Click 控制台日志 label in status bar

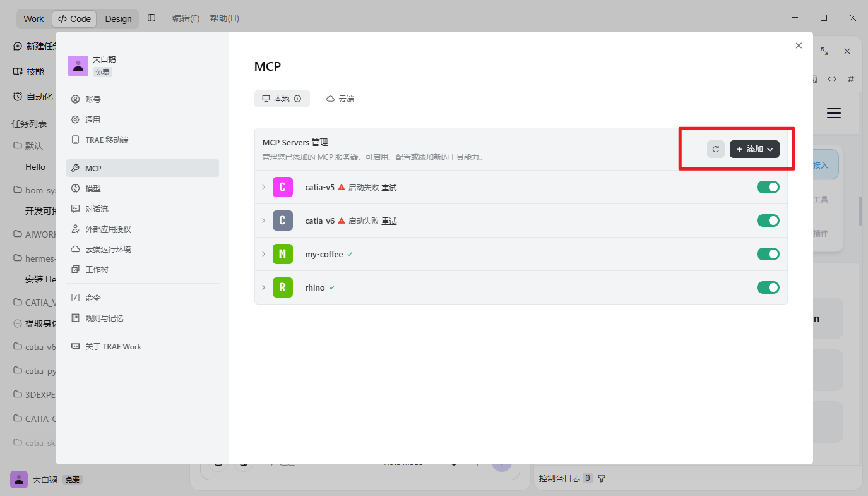(x=559, y=478)
